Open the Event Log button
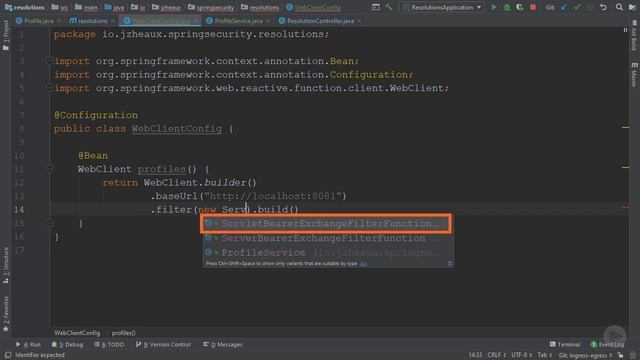The image size is (640, 360). pos(607,344)
